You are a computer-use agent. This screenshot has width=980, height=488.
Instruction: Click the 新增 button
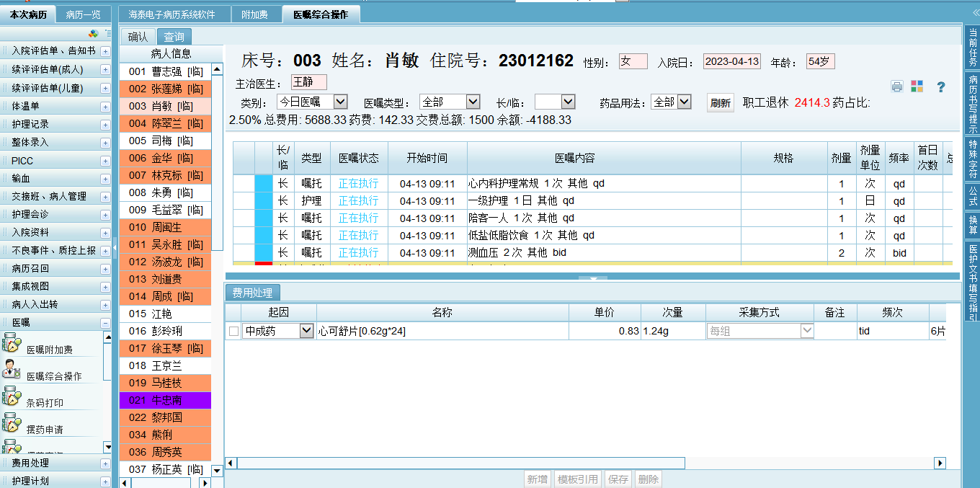(x=538, y=479)
